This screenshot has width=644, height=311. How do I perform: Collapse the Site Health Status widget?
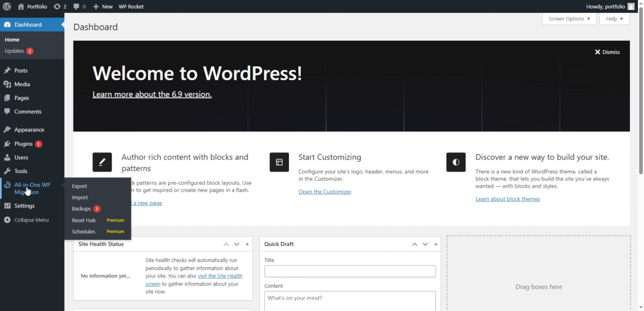[x=247, y=244]
